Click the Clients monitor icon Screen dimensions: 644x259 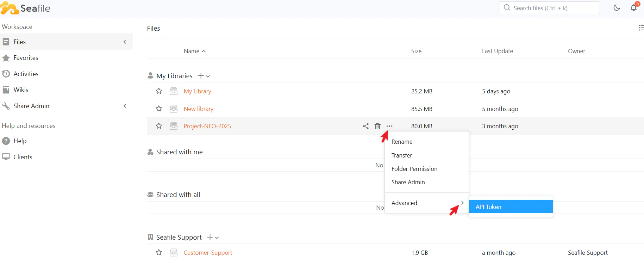6,157
